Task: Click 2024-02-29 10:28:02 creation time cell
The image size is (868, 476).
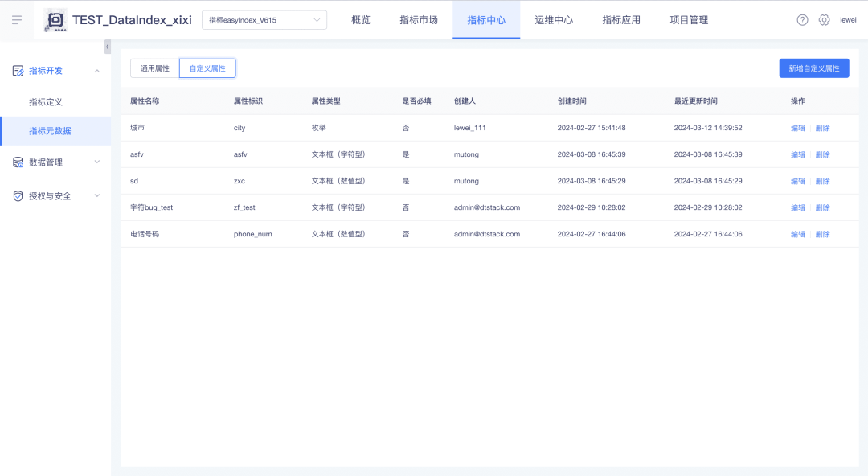Action: click(592, 207)
